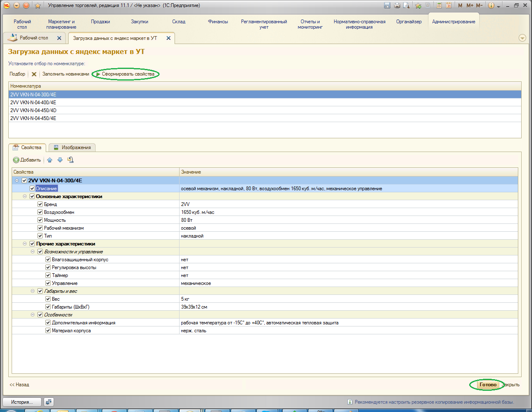
Task: Move property down with blue down arrow
Action: (60, 160)
